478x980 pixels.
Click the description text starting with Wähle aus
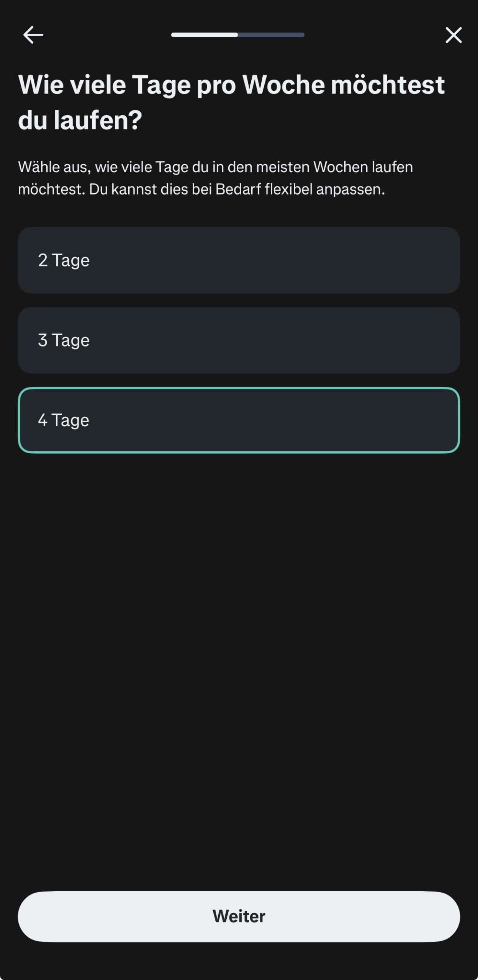tap(215, 178)
